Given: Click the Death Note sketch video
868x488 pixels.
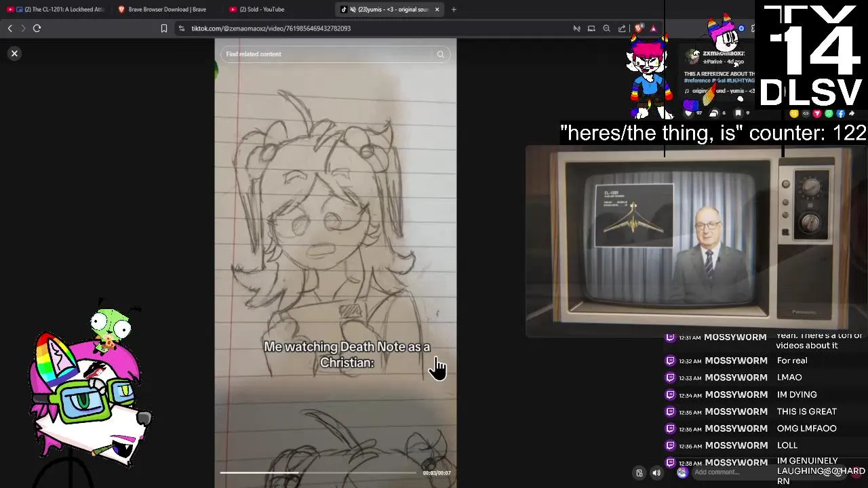Looking at the screenshot, I should tap(336, 263).
